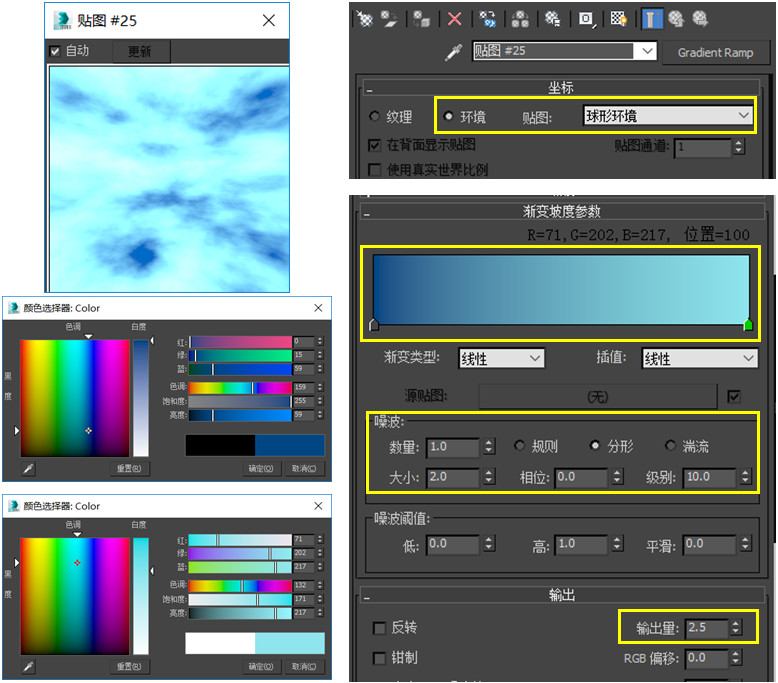Select the 分形 noise radio button
Screen dimensions: 778x683
coord(594,445)
